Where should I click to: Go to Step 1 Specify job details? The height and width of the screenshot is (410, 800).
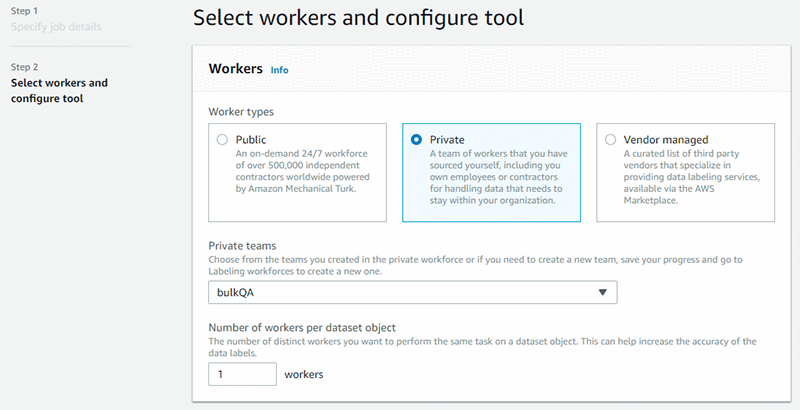(56, 27)
